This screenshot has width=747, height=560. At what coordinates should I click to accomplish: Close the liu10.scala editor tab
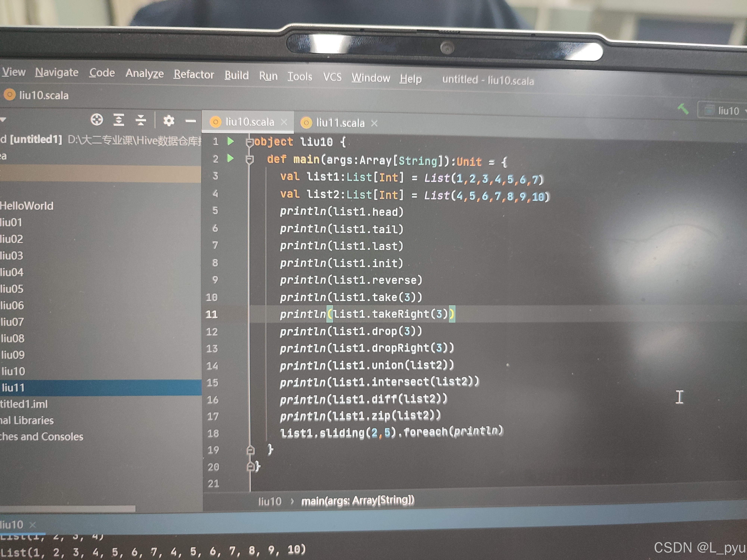coord(284,122)
